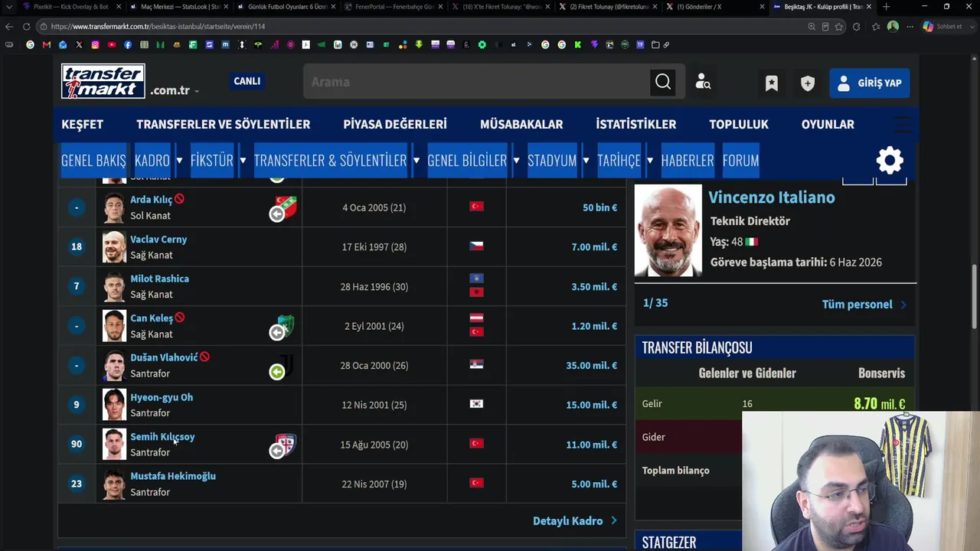980x551 pixels.
Task: Click the search magnifier button
Action: coord(663,82)
